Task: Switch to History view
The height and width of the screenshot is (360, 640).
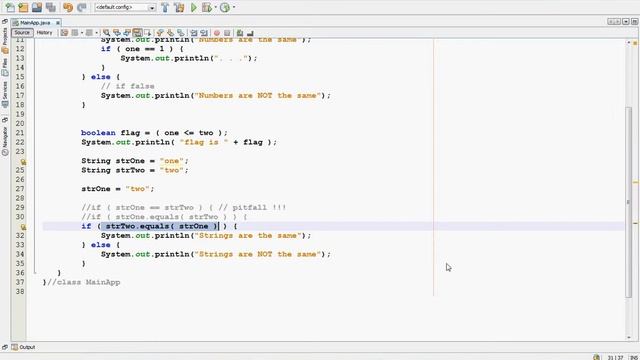Action: pos(44,33)
